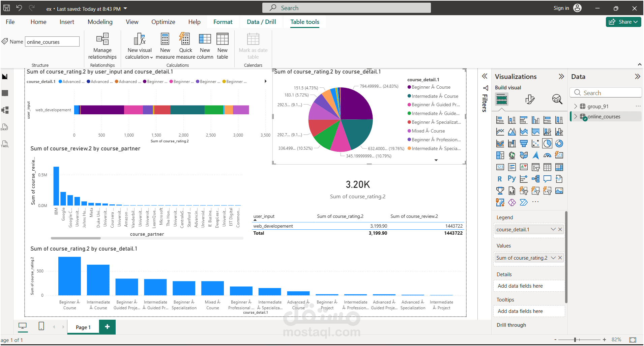Switch to the Format ribbon tab
Screen dimensions: 644x346
pos(223,22)
